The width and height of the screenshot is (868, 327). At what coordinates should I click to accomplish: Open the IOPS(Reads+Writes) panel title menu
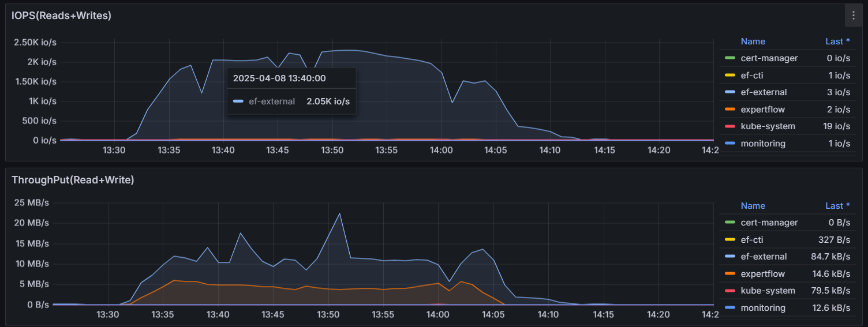[61, 16]
